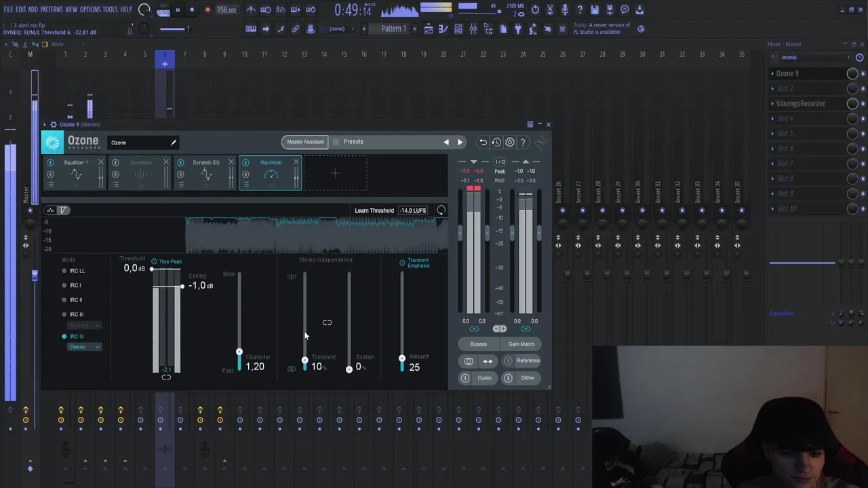Add a new module with plus slot

point(335,174)
